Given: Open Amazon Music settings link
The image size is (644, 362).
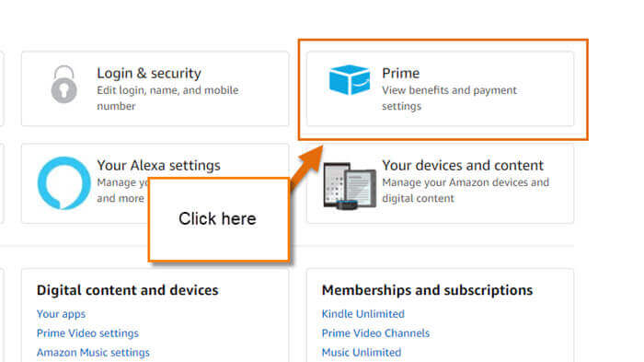Looking at the screenshot, I should click(x=93, y=353).
